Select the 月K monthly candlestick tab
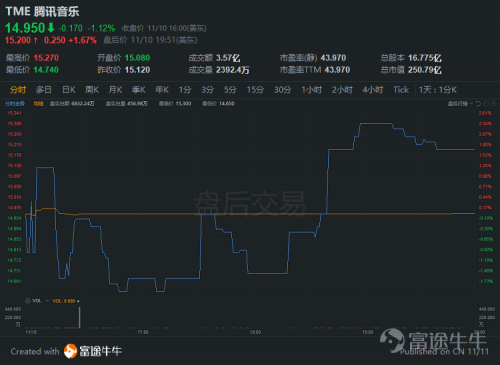500x365 pixels. pos(115,90)
